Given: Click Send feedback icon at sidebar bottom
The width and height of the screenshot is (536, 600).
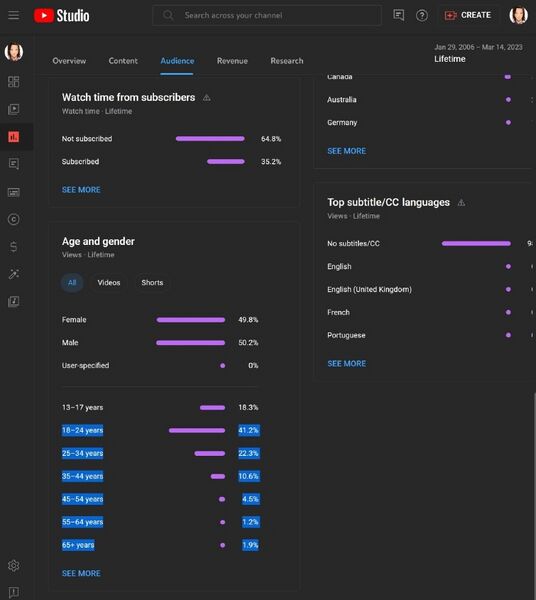Looking at the screenshot, I should point(13,592).
